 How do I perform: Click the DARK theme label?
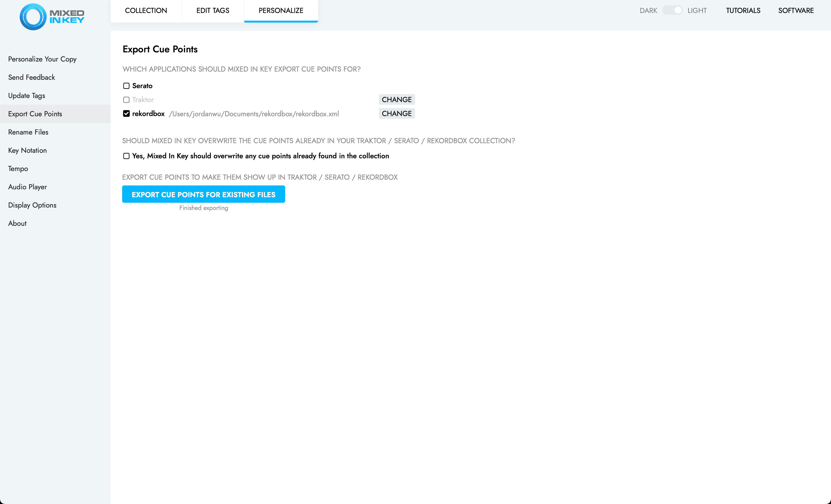click(x=648, y=10)
